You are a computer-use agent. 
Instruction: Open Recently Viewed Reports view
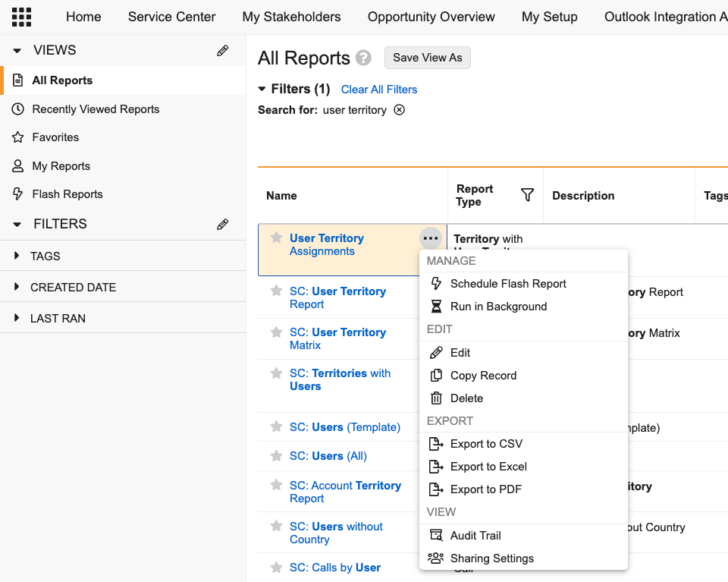pos(96,109)
